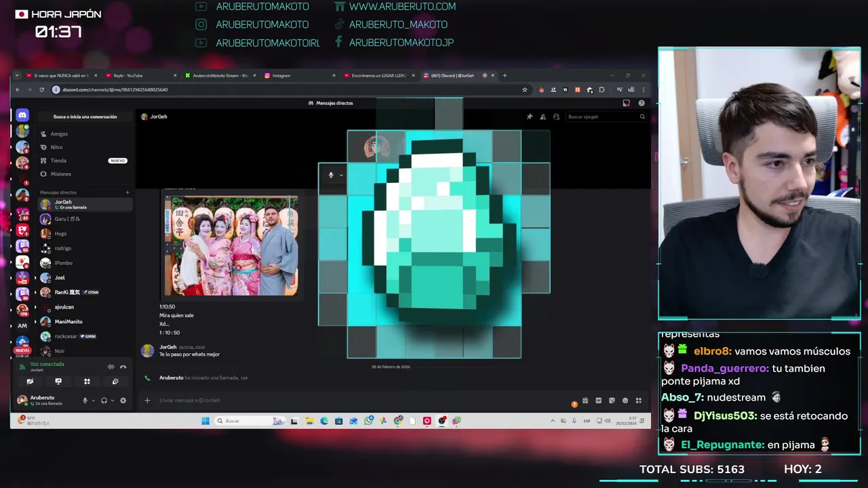The image size is (868, 488).
Task: Click the 'Enviar mensaje a @JorGeh' field
Action: (x=353, y=401)
